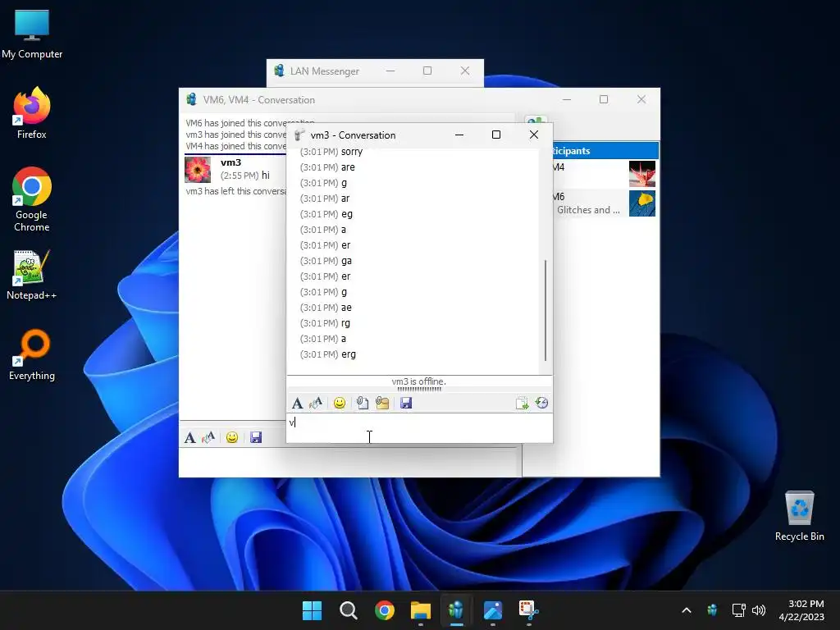Viewport: 840px width, 630px height.
Task: Open Recycle Bin on desktop
Action: (799, 516)
